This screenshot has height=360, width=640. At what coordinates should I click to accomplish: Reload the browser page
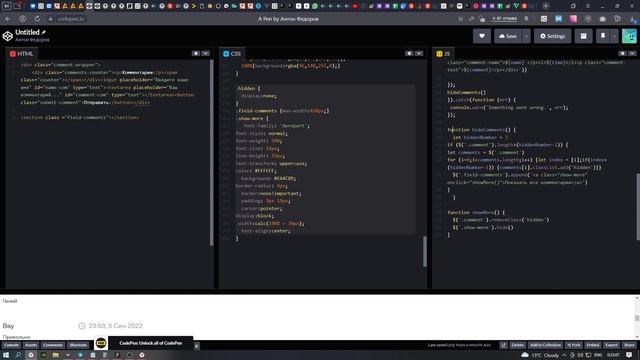37,19
